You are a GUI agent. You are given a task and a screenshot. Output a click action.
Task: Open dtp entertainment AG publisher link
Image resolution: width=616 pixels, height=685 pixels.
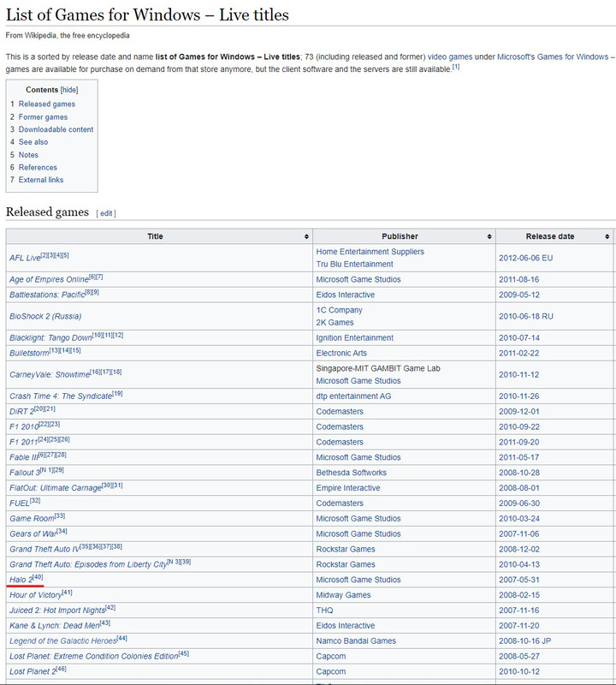pyautogui.click(x=353, y=396)
